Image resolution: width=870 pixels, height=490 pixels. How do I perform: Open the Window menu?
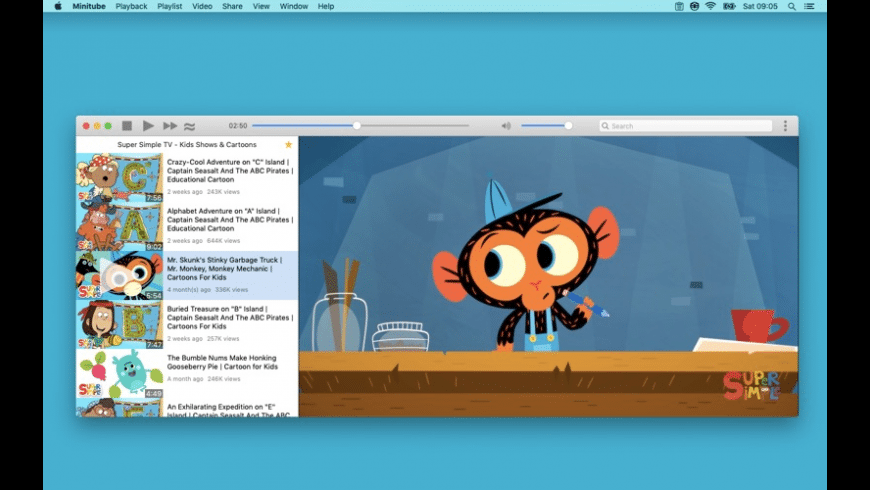pyautogui.click(x=294, y=6)
